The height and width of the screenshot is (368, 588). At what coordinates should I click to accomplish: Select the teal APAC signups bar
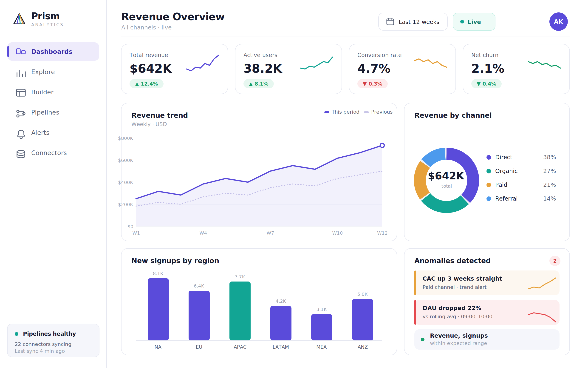(240, 311)
